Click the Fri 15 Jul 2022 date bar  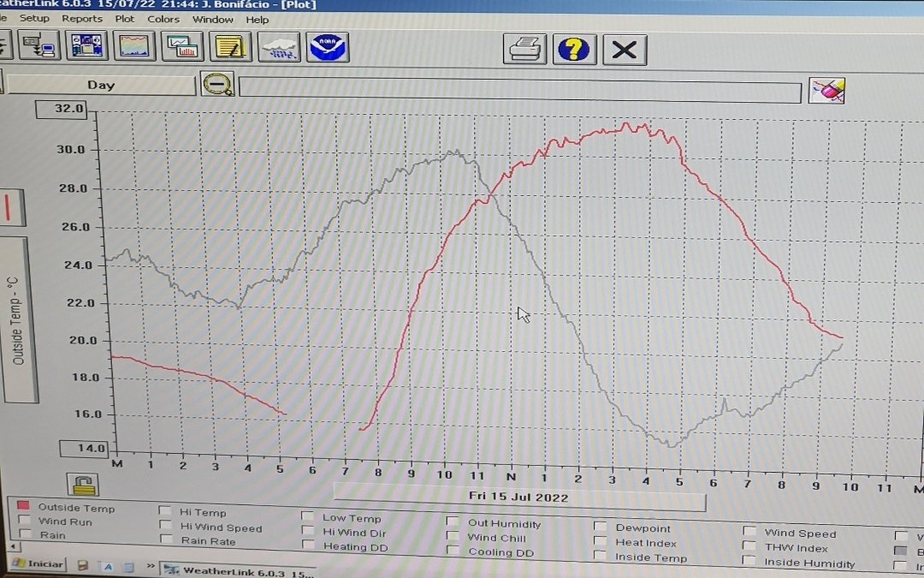click(x=518, y=497)
